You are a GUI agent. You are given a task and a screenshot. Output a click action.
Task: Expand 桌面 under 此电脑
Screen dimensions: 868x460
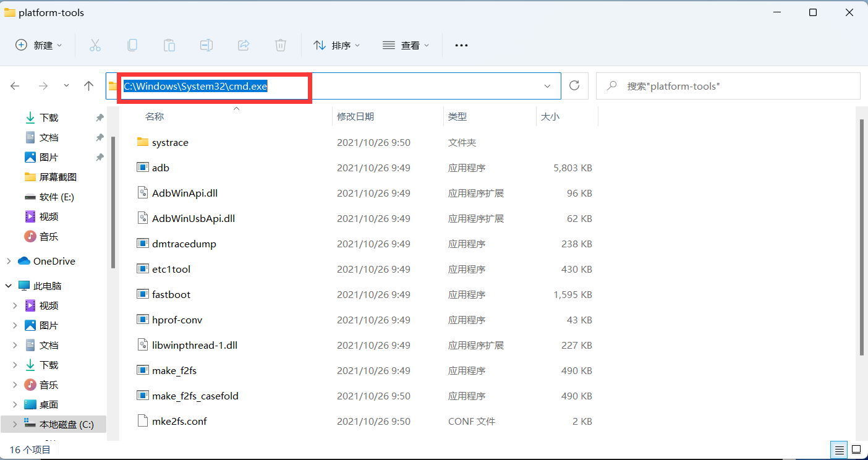(x=15, y=404)
